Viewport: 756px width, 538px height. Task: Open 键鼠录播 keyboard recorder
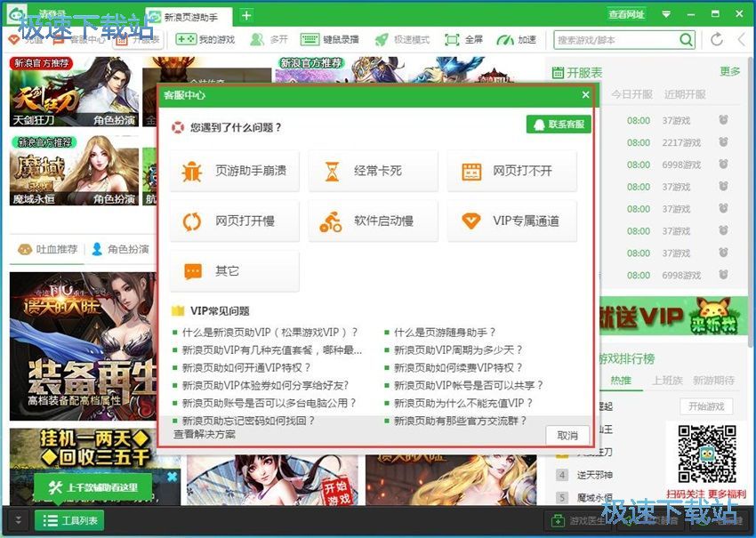329,39
